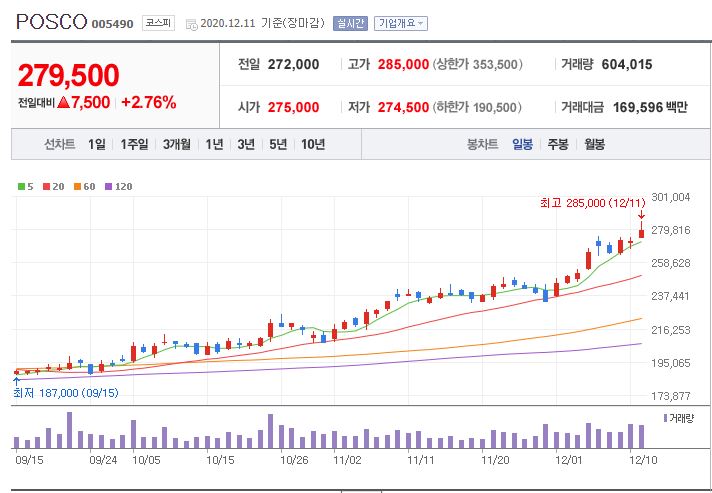Viewport: 712px width, 493px height.
Task: Show the 3년 chart range
Action: (x=246, y=144)
